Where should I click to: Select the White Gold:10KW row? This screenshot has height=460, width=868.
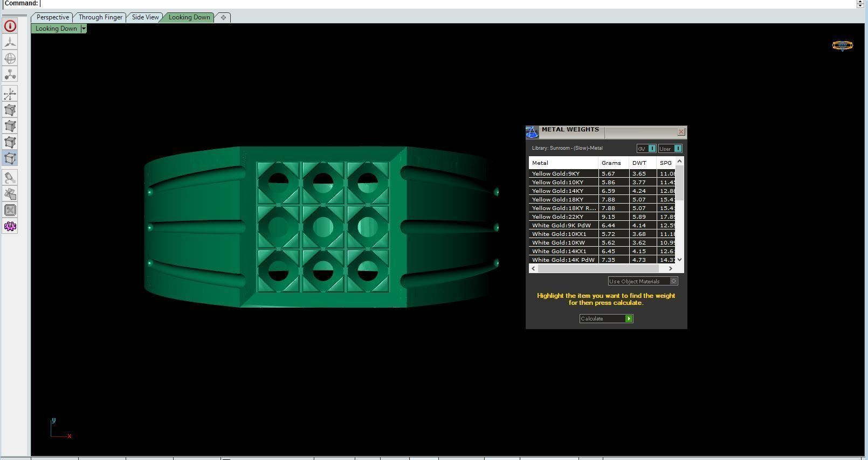point(602,242)
